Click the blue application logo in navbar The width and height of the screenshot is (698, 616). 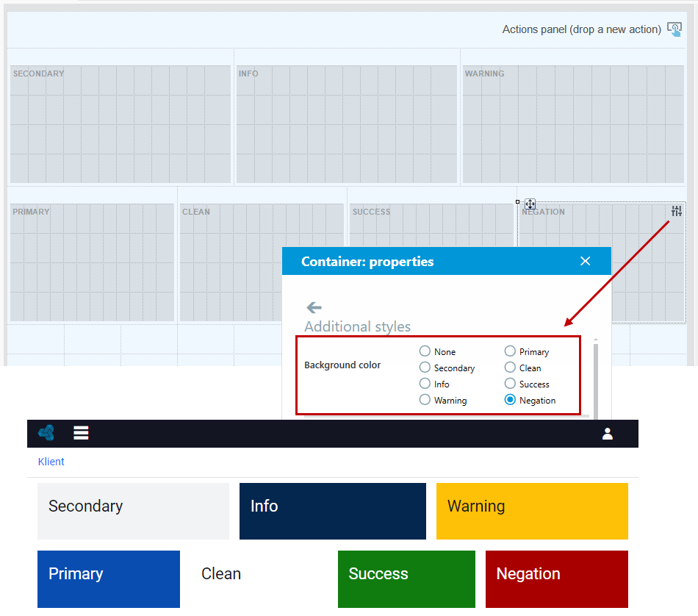click(x=46, y=432)
